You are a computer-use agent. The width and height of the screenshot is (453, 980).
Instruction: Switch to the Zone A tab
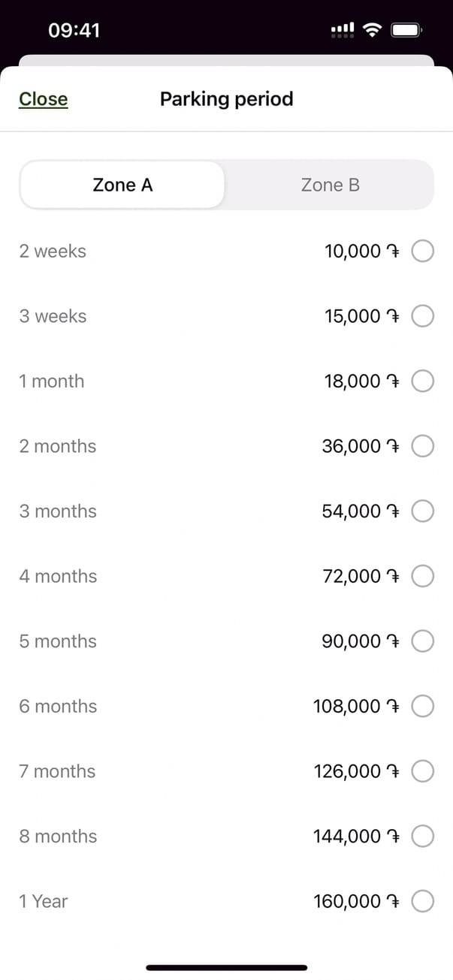click(122, 185)
